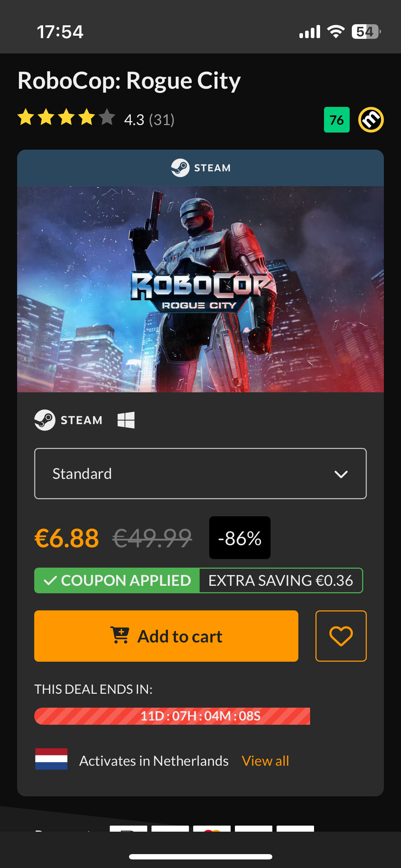Screen dimensions: 401x868
Task: Tap the Extra Saving €0.36 label
Action: (x=281, y=580)
